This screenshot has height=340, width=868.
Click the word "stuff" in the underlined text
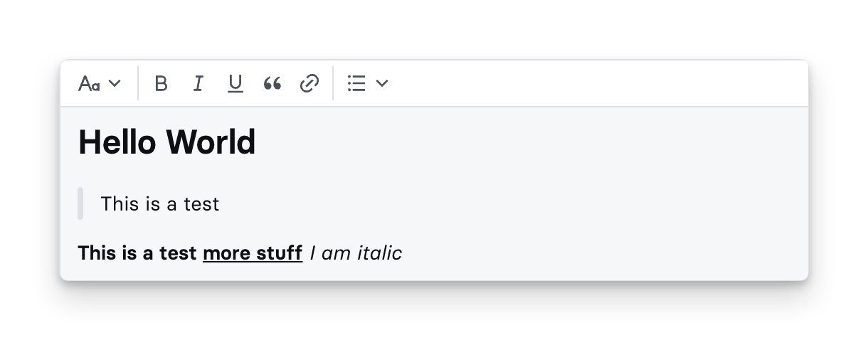(280, 253)
